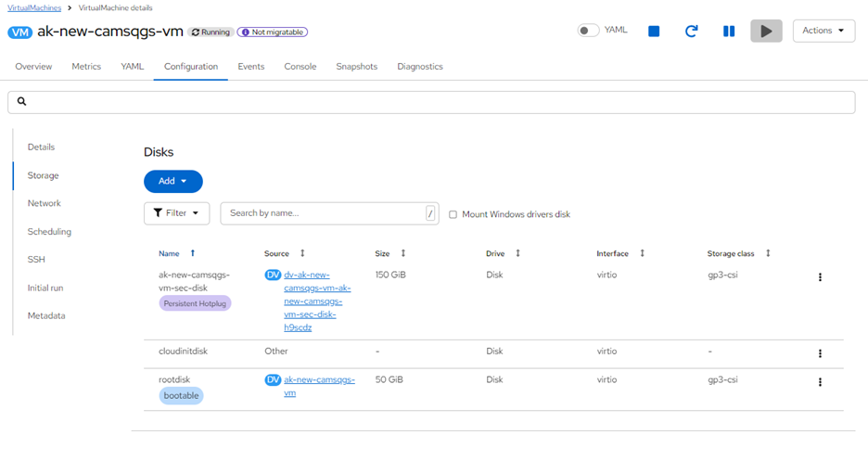
Task: Open Scheduling configuration section
Action: 49,231
